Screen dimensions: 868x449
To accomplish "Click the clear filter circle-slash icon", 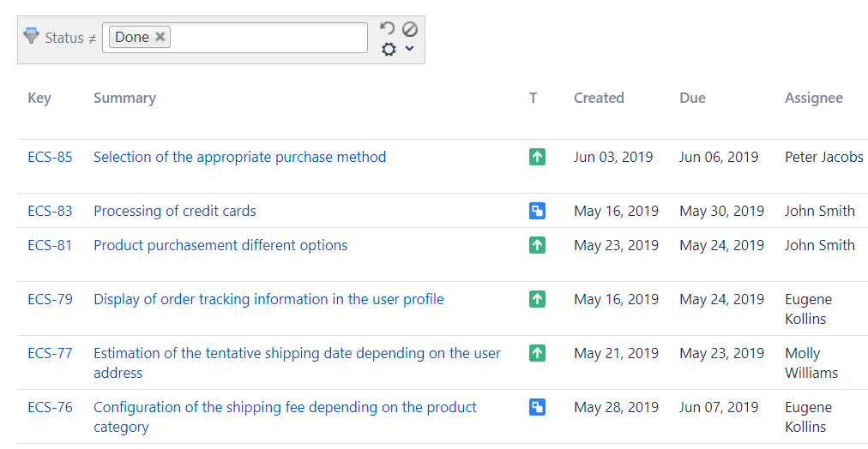I will 410,28.
